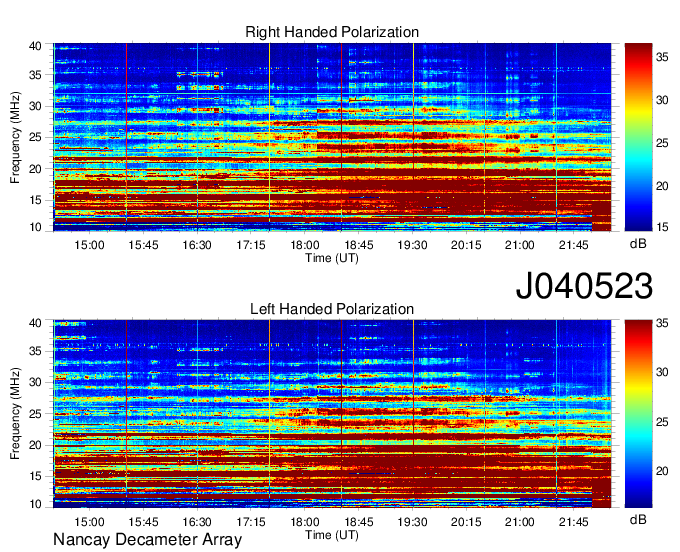
Task: Click the lower dB color scale bar
Action: (638, 414)
